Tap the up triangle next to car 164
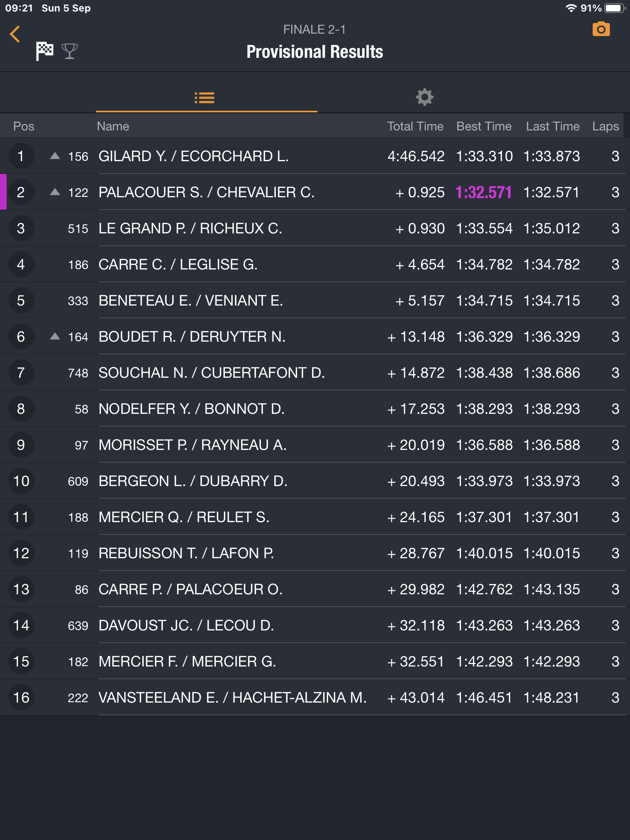This screenshot has width=630, height=840. [55, 336]
